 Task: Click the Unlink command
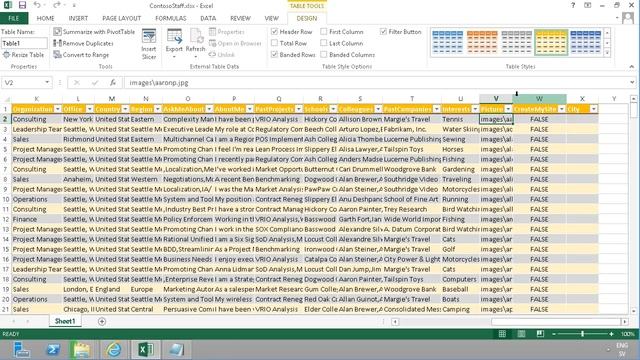[222, 54]
